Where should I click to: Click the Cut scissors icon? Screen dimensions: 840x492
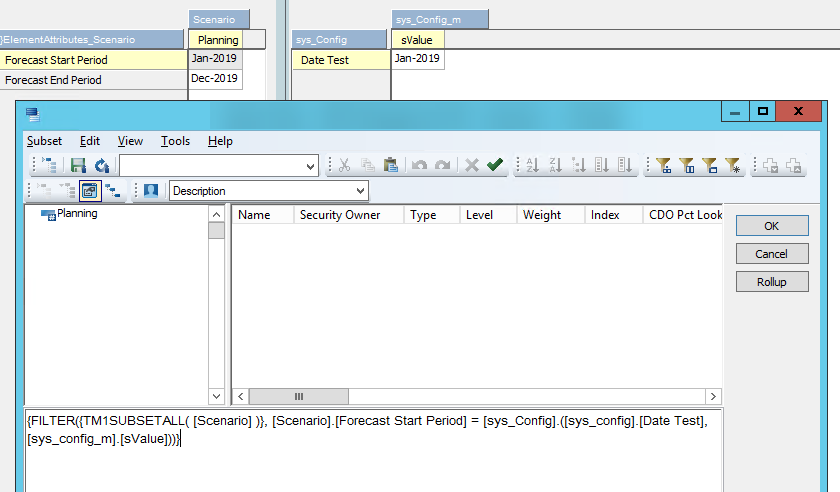point(344,165)
